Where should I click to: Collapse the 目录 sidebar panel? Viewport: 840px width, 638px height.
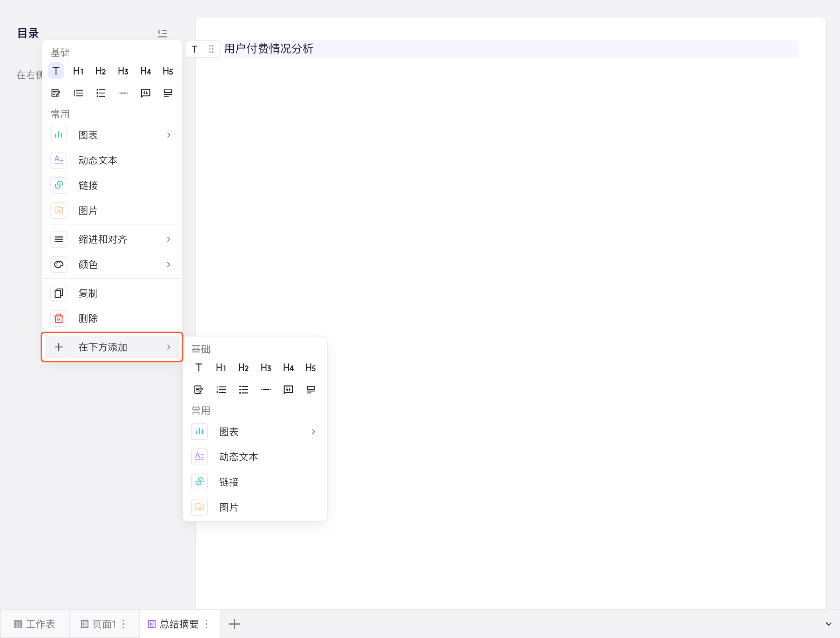[x=162, y=34]
